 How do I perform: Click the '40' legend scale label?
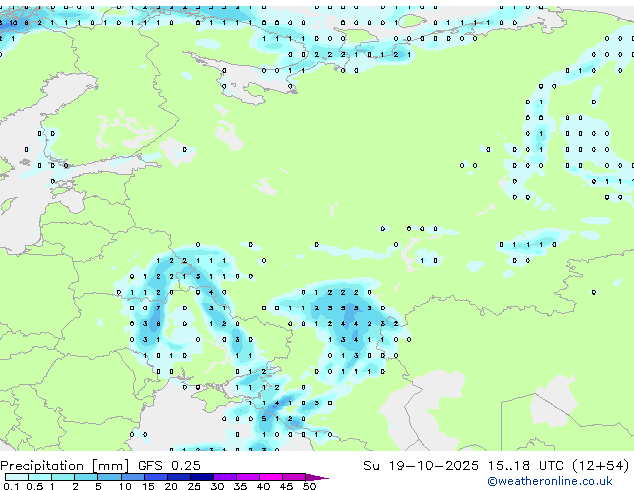(263, 486)
